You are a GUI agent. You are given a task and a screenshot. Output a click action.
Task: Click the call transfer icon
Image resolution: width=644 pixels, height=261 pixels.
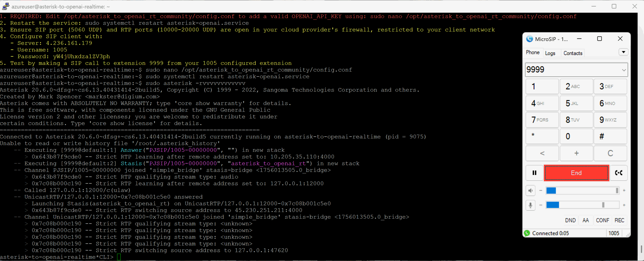click(619, 173)
